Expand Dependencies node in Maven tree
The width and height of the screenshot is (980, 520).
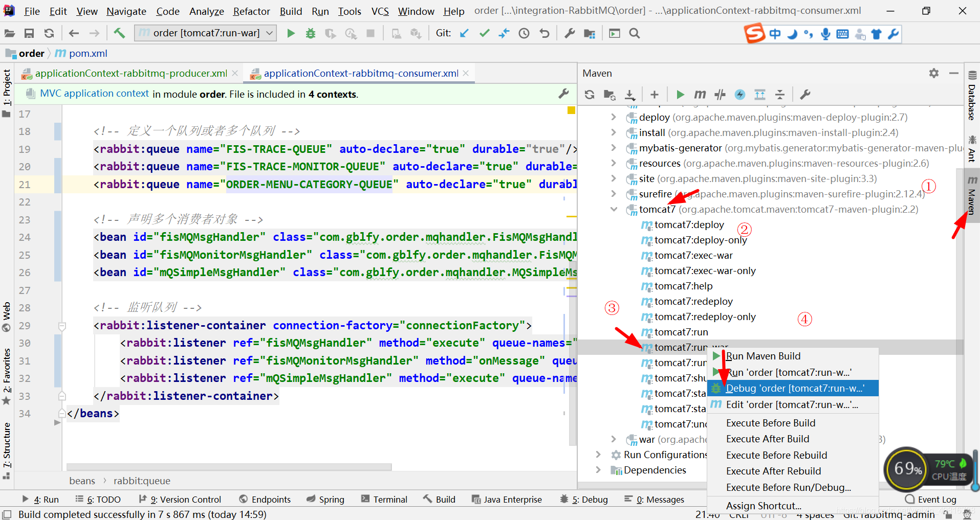click(x=598, y=470)
